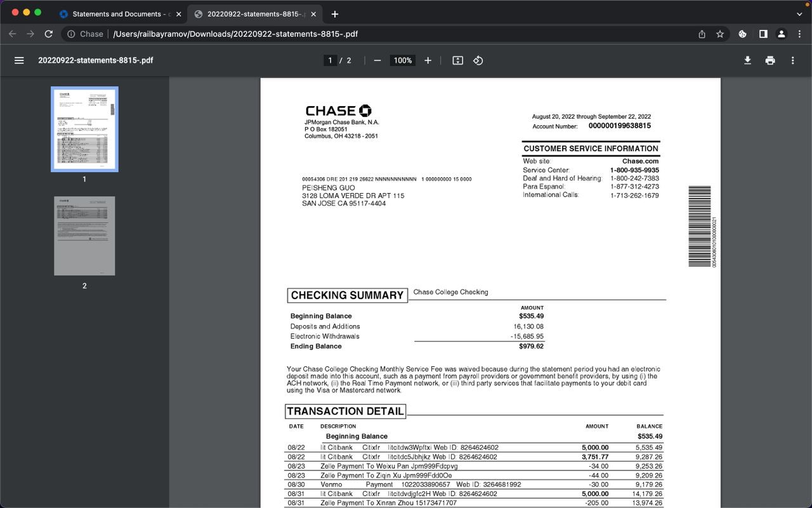Rotate the PDF counterclockwise

pyautogui.click(x=478, y=60)
